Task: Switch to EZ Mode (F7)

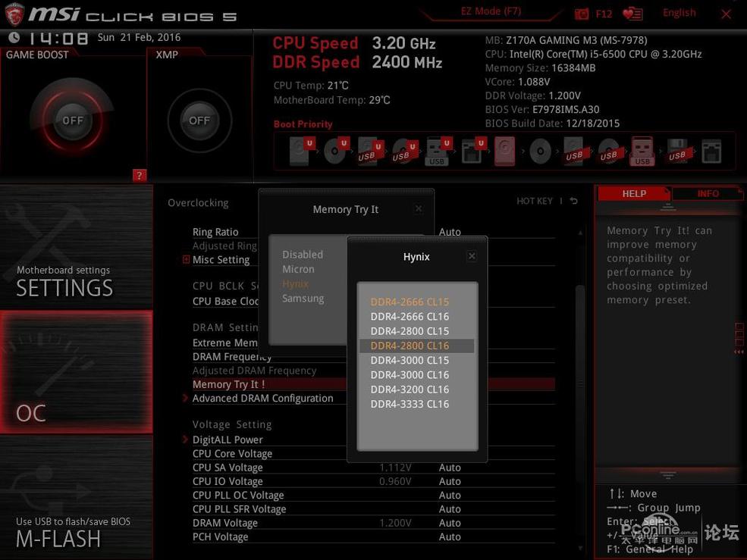Action: tap(491, 11)
